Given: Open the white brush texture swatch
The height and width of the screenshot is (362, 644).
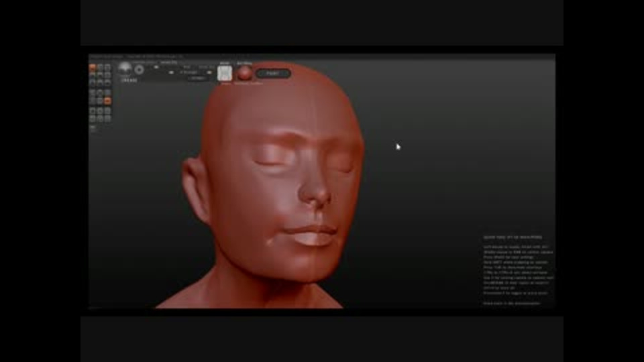Looking at the screenshot, I should click(x=225, y=74).
